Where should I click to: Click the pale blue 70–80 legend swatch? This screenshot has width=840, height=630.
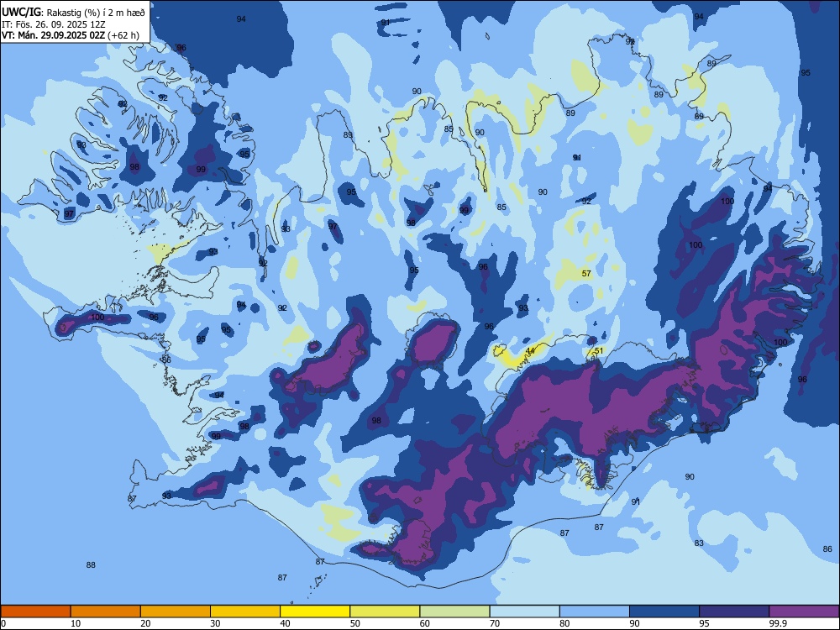tap(525, 612)
